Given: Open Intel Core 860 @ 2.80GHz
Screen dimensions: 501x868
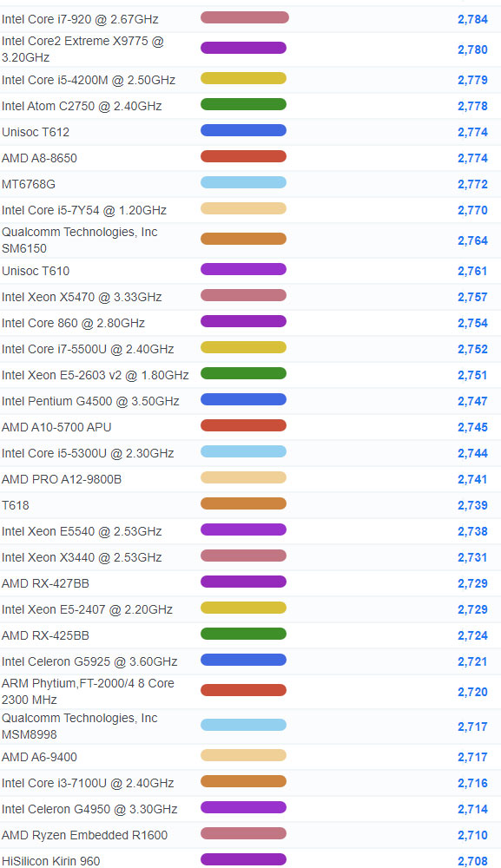Looking at the screenshot, I should pos(73,323).
